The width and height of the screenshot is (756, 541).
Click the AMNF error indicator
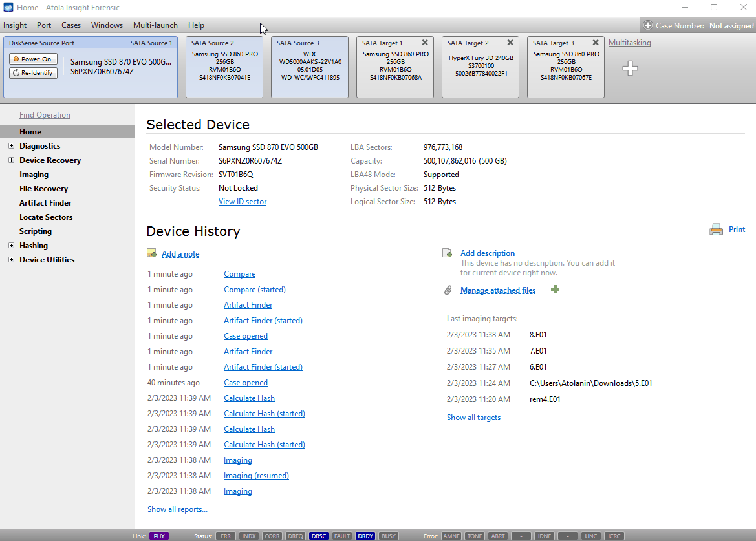(451, 536)
